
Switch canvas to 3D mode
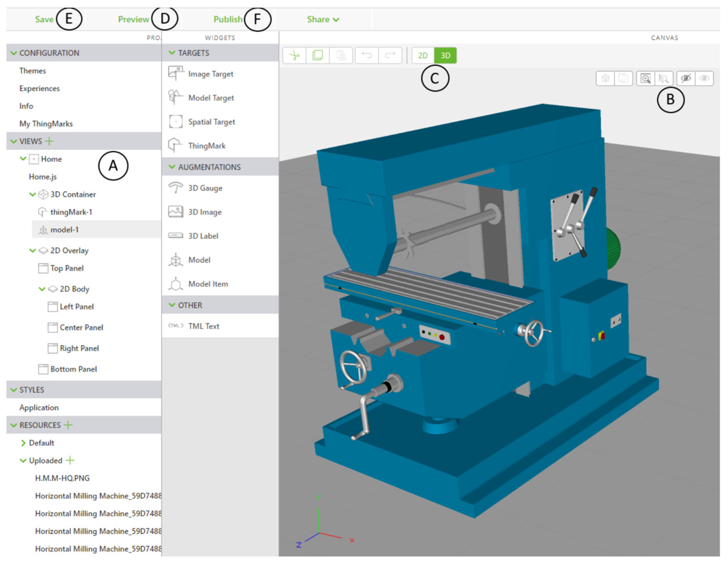pyautogui.click(x=445, y=55)
